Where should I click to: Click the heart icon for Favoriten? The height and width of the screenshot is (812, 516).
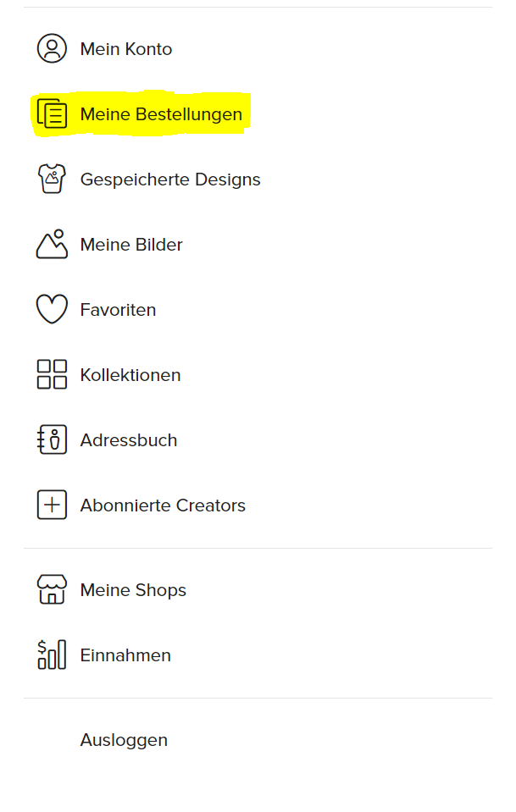[x=52, y=309]
